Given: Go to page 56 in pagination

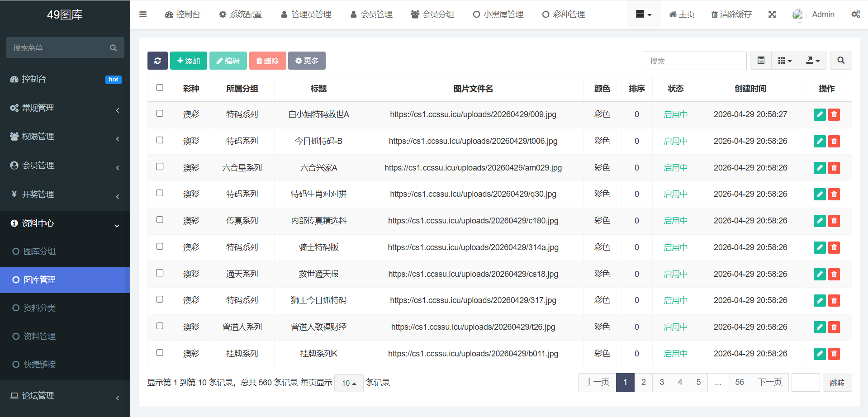Looking at the screenshot, I should [739, 383].
